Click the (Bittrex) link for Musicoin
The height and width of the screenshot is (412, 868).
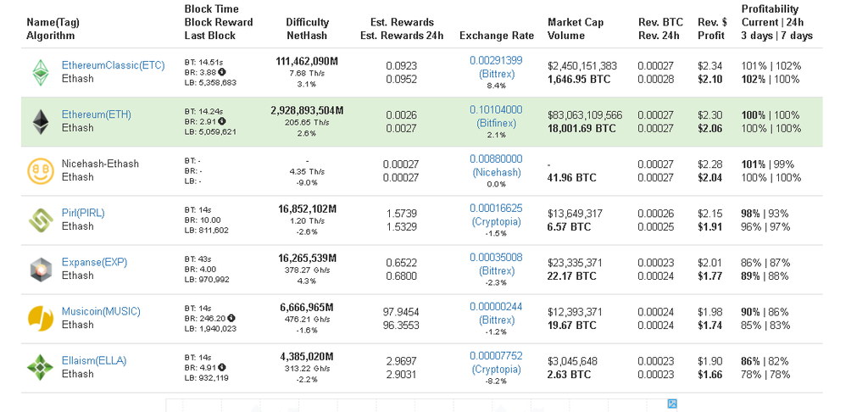(496, 320)
